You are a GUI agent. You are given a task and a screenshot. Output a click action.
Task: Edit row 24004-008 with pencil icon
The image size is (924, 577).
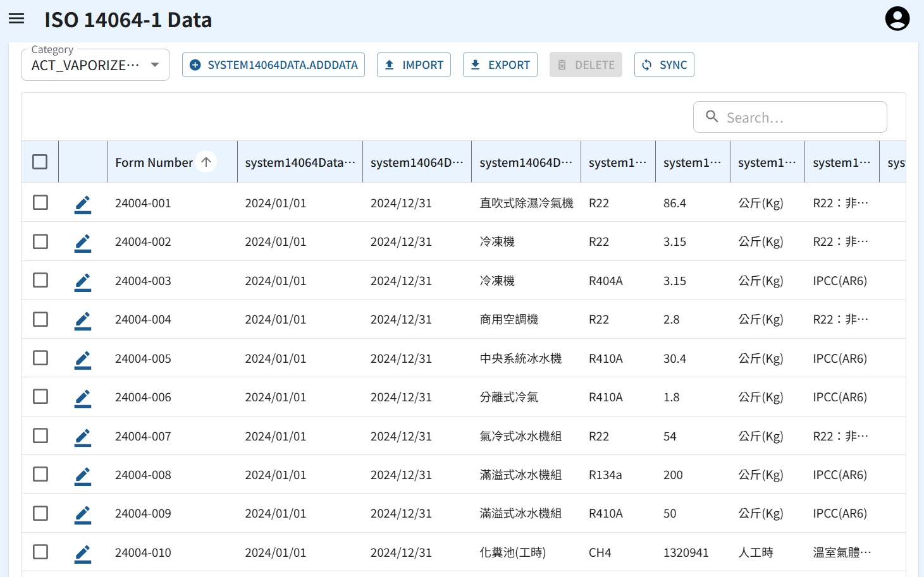83,475
